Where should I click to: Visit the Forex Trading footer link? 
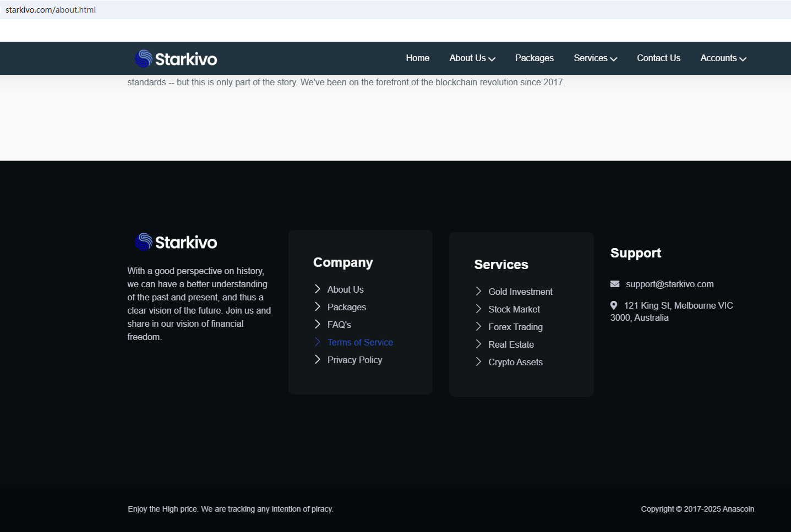click(515, 327)
